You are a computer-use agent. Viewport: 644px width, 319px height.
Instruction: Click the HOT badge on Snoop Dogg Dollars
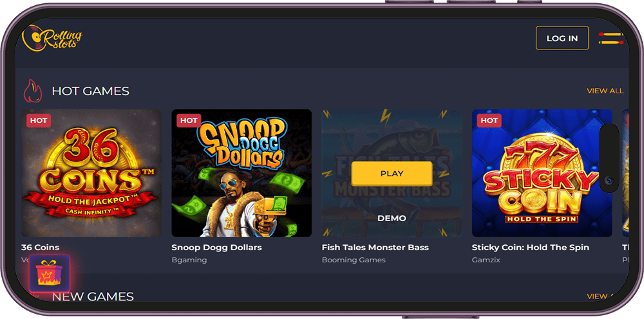click(189, 120)
